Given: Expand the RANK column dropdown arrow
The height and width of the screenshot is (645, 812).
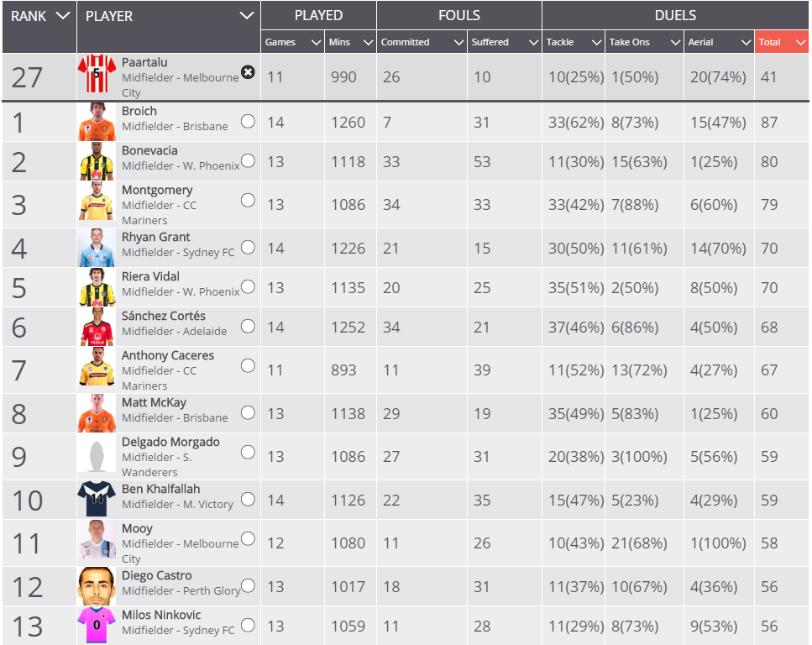Looking at the screenshot, I should pyautogui.click(x=62, y=16).
